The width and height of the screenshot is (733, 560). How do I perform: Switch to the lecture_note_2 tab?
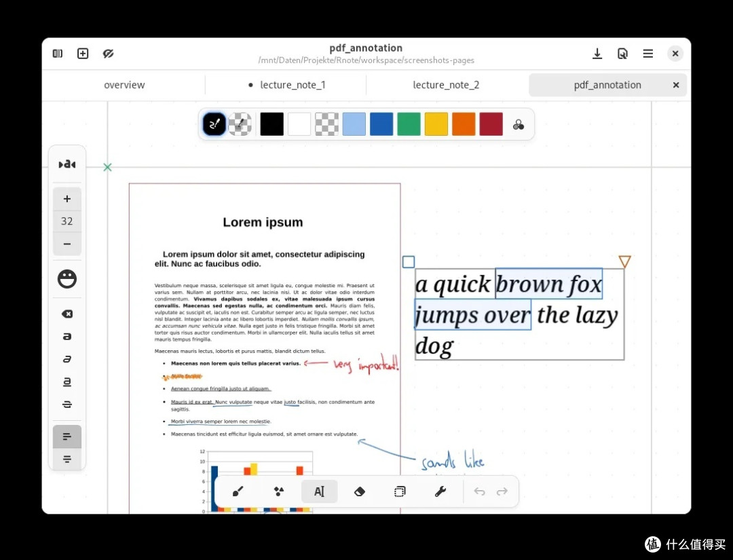tap(446, 85)
